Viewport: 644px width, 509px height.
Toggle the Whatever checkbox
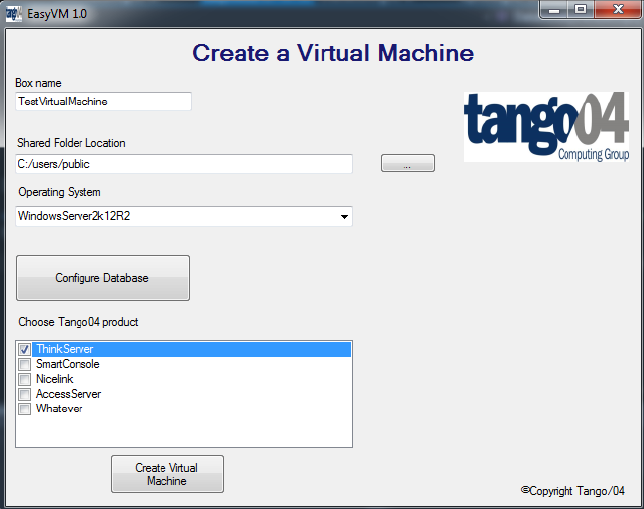(24, 409)
